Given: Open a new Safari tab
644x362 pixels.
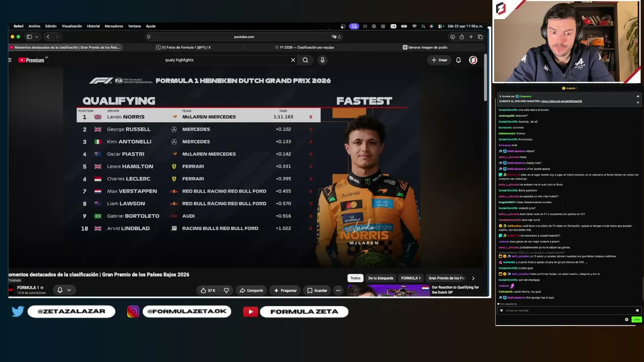Looking at the screenshot, I should pyautogui.click(x=471, y=37).
